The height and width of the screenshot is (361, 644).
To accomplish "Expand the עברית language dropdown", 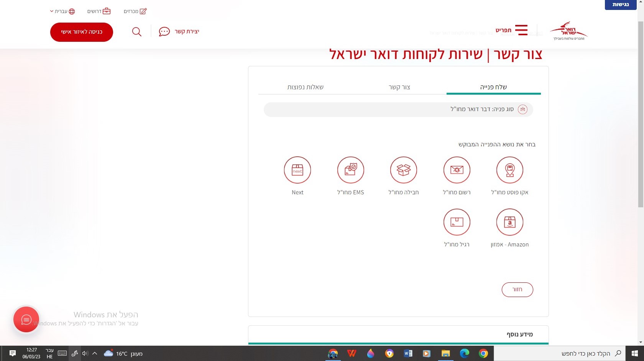I will click(x=62, y=11).
